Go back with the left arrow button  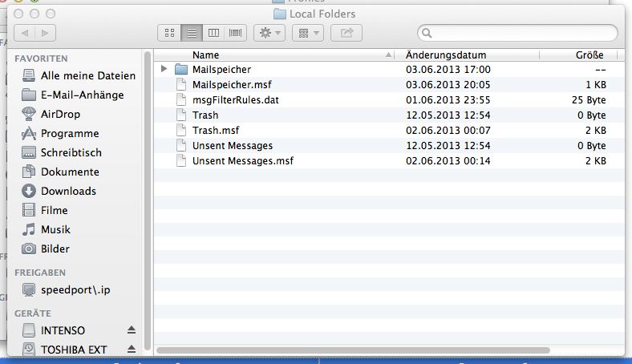(x=25, y=33)
